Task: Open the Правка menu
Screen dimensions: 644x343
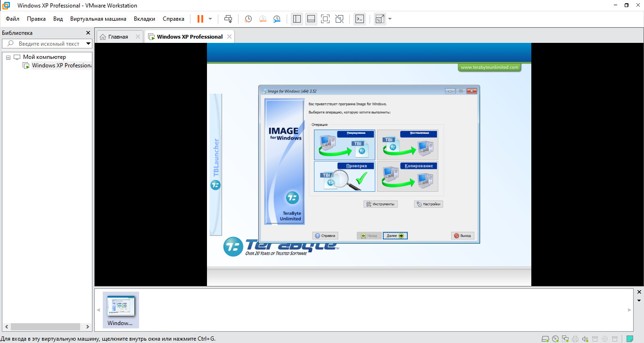Action: [x=36, y=19]
